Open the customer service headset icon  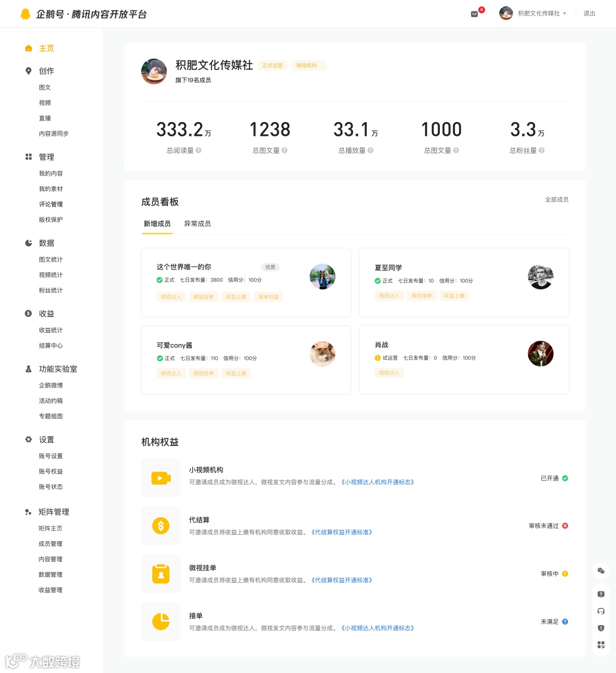pos(601,611)
